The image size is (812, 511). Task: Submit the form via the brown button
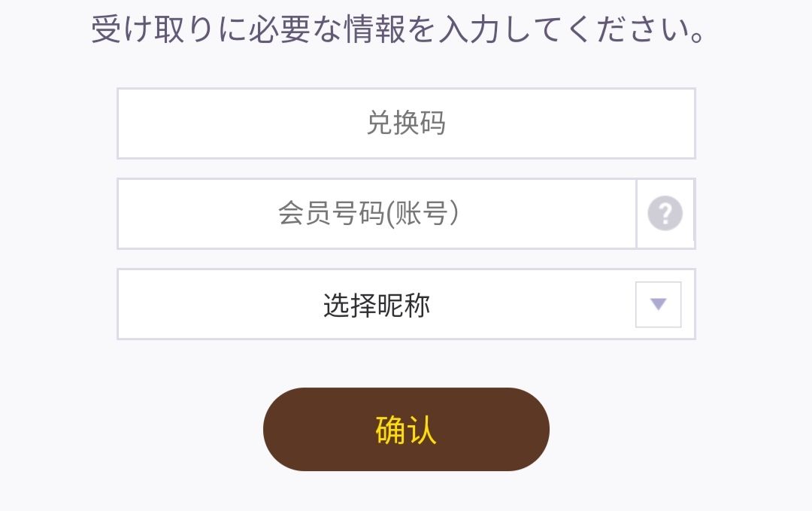click(406, 429)
